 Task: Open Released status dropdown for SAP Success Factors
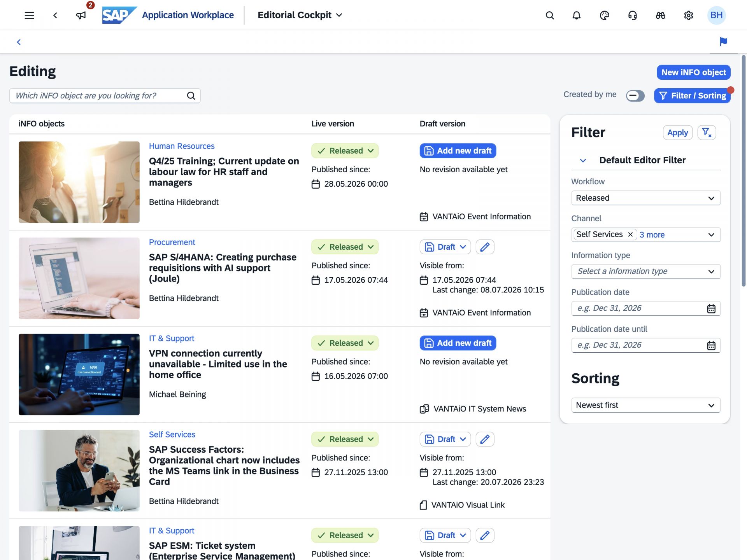(345, 439)
